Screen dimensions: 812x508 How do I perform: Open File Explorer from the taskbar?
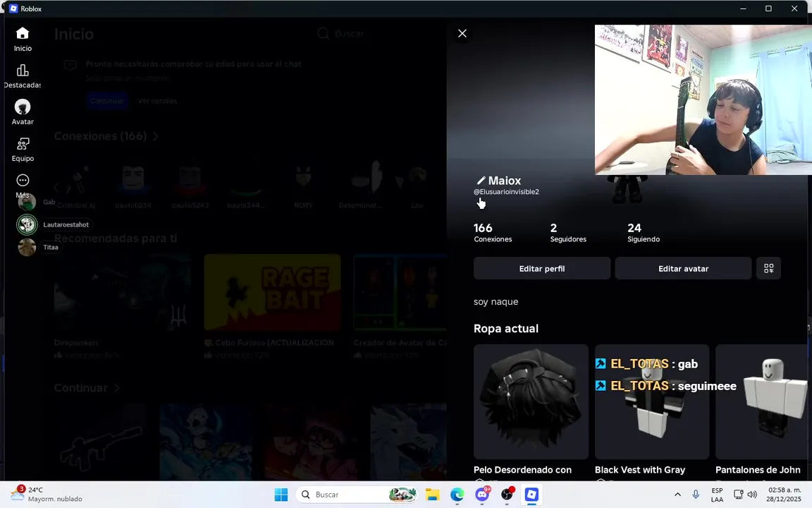point(432,495)
